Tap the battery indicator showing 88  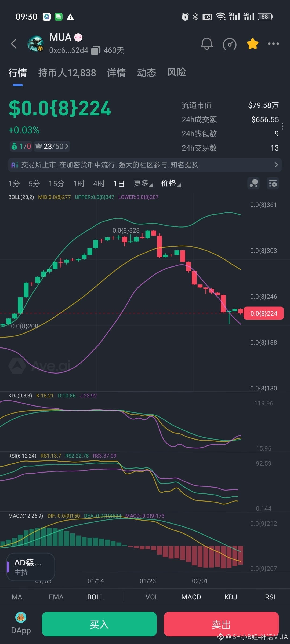click(265, 17)
